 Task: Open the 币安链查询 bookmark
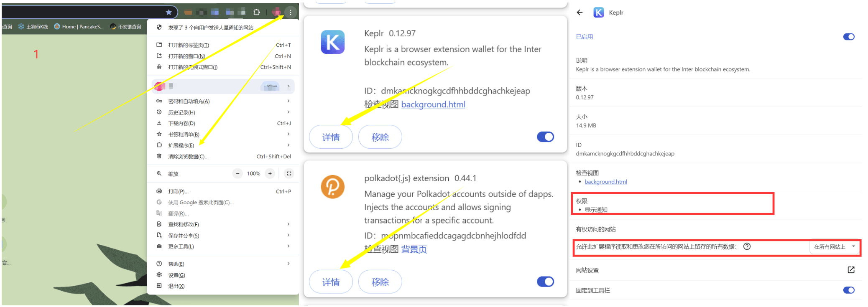click(125, 26)
